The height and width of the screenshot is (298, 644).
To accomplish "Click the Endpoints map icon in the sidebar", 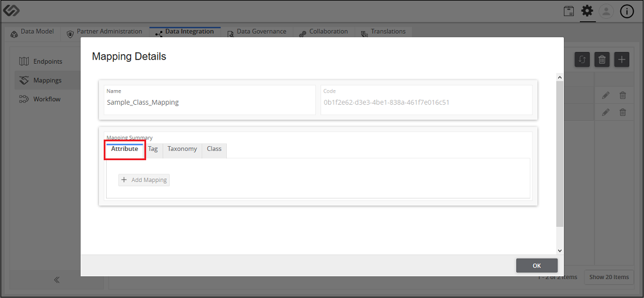I will tap(24, 62).
